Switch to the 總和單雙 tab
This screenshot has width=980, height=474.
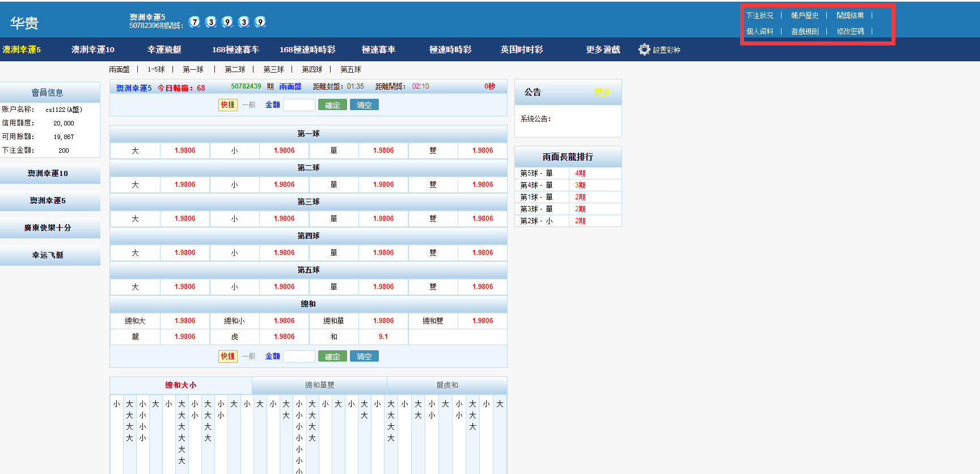point(319,385)
